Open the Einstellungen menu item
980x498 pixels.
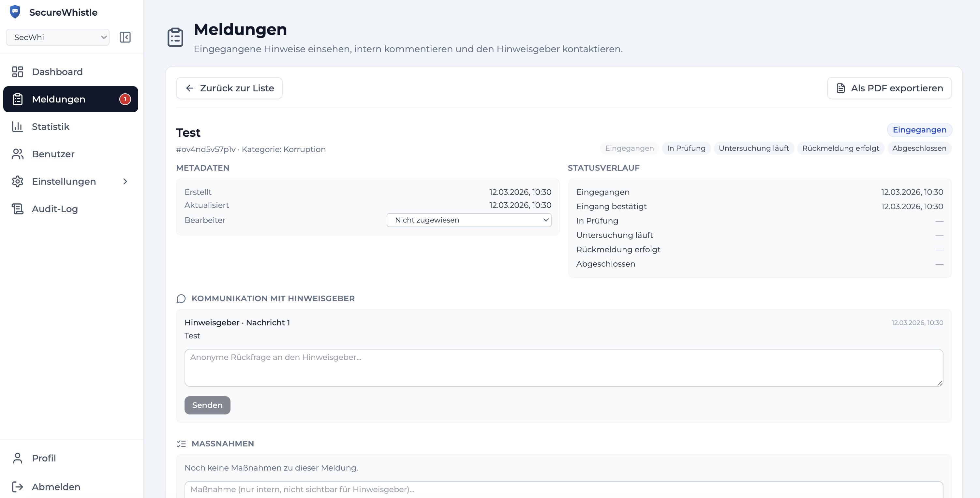click(x=64, y=181)
